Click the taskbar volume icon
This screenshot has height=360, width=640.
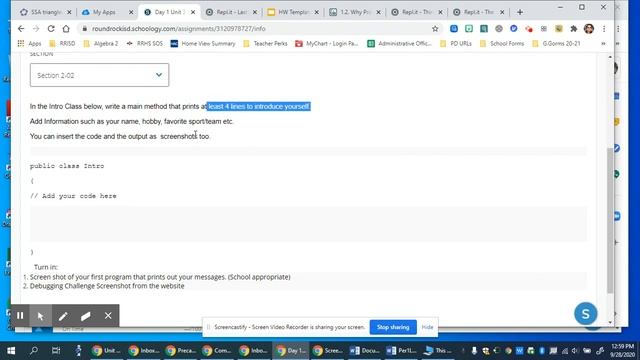[x=575, y=351]
